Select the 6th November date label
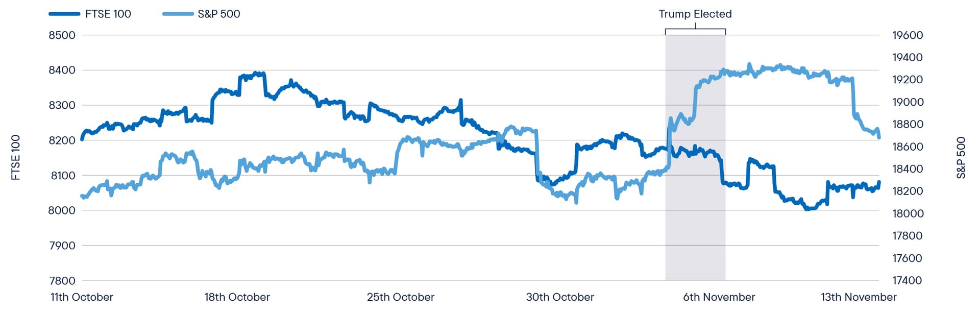Viewport: 980px width, 313px height. pos(719,297)
